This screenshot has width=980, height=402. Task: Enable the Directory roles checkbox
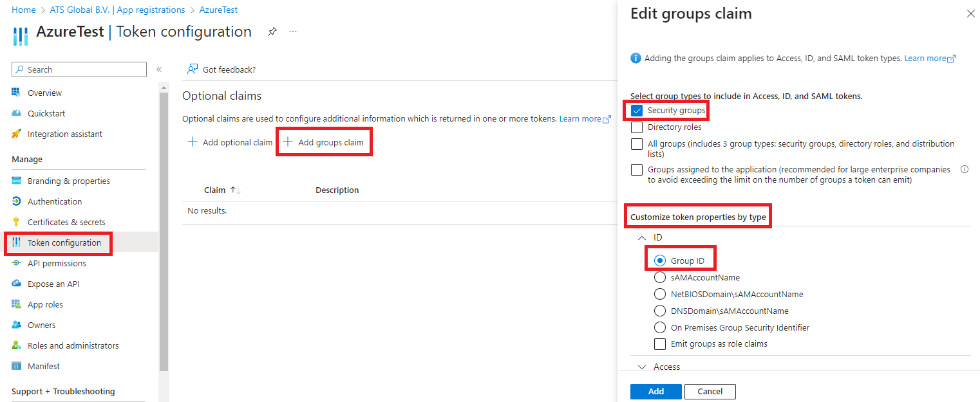pos(637,127)
